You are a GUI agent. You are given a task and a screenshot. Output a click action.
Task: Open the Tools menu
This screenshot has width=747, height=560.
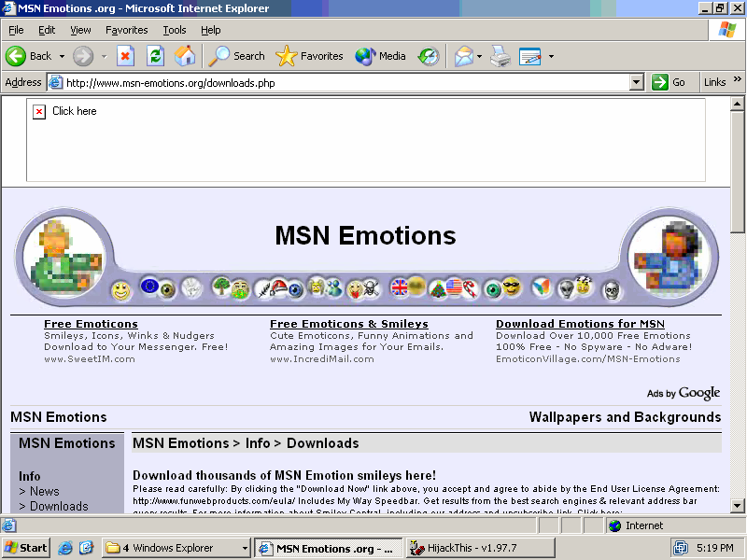point(175,30)
